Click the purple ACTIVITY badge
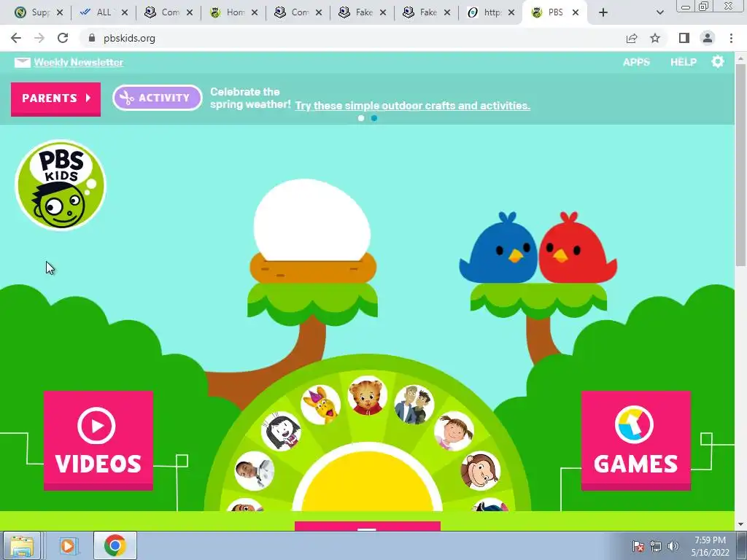Image resolution: width=747 pixels, height=560 pixels. tap(158, 98)
